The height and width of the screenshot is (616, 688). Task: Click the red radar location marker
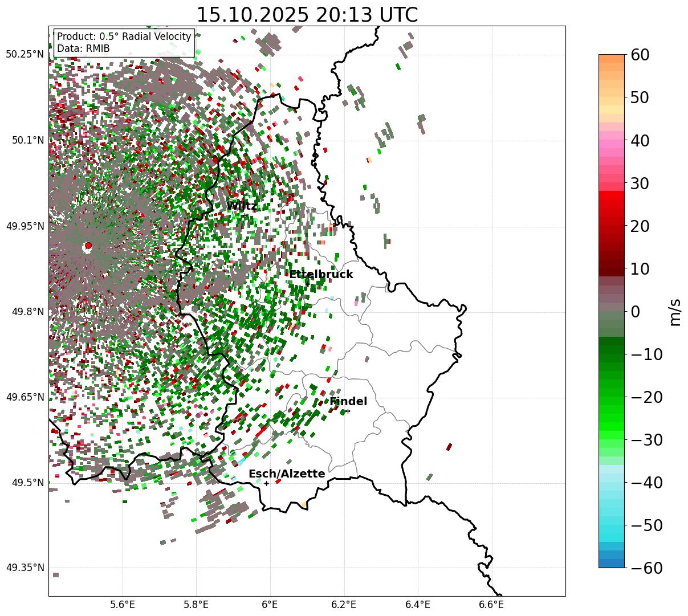pyautogui.click(x=88, y=246)
